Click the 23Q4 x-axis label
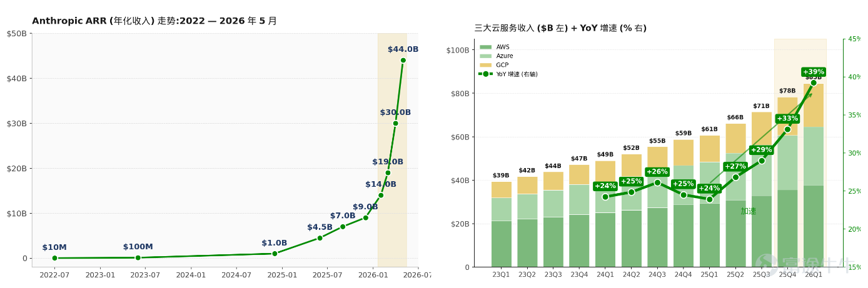This screenshot has height=288, width=868. point(579,275)
